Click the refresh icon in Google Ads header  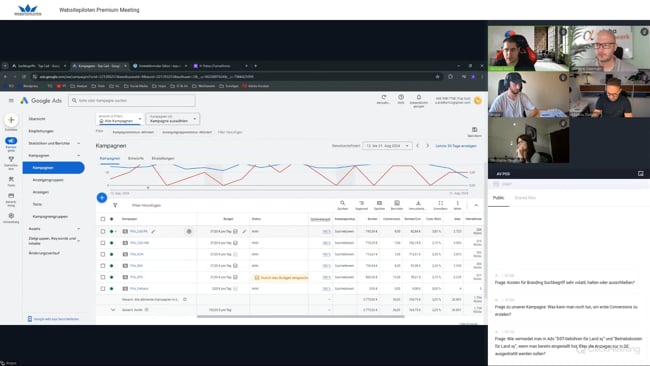[x=384, y=97]
